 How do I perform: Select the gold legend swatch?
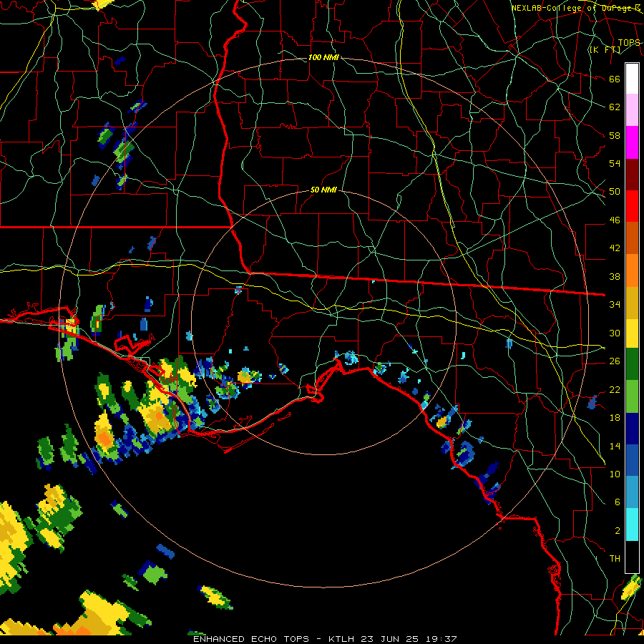632,303
